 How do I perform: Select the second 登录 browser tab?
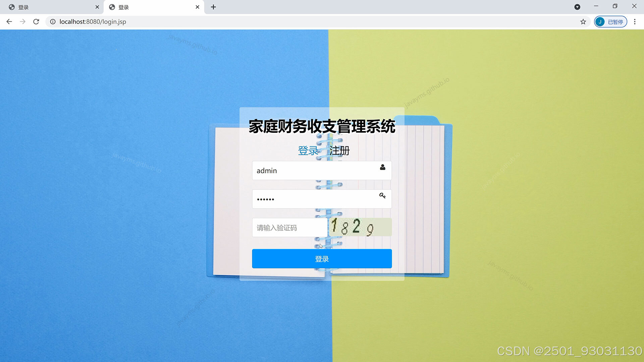(x=154, y=7)
